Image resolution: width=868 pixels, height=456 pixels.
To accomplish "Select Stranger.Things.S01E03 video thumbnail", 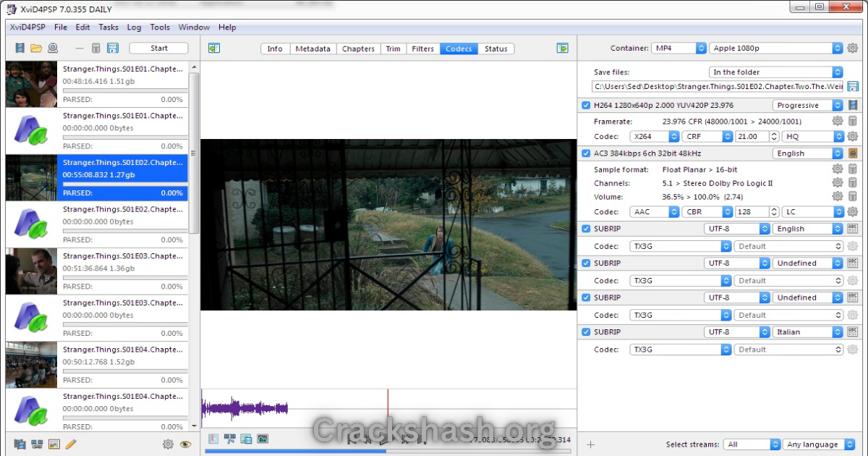I will pyautogui.click(x=31, y=271).
